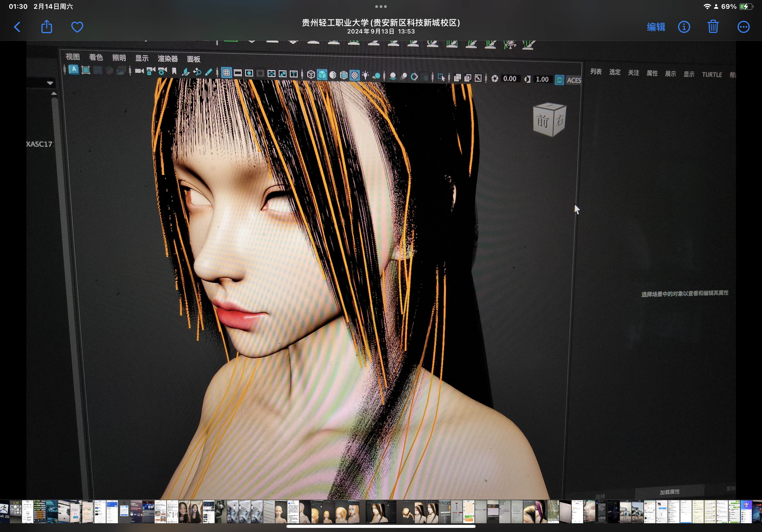Go back with the chevron arrow
Viewport: 762px width, 532px height.
(17, 27)
